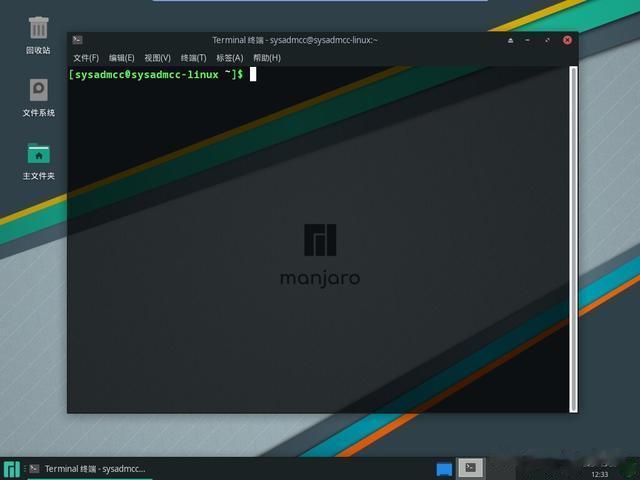The width and height of the screenshot is (640, 480).
Task: Click the terminal icon in the window title bar
Action: pyautogui.click(x=77, y=40)
